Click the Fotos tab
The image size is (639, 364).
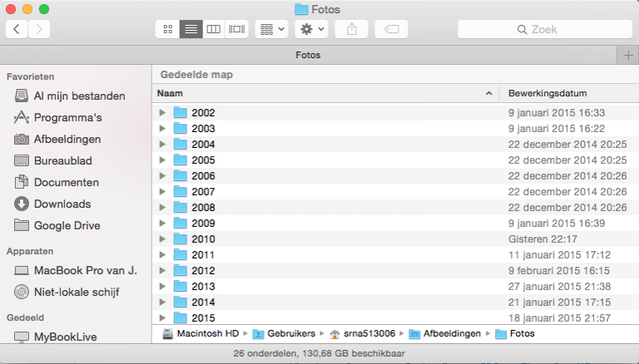coord(308,55)
